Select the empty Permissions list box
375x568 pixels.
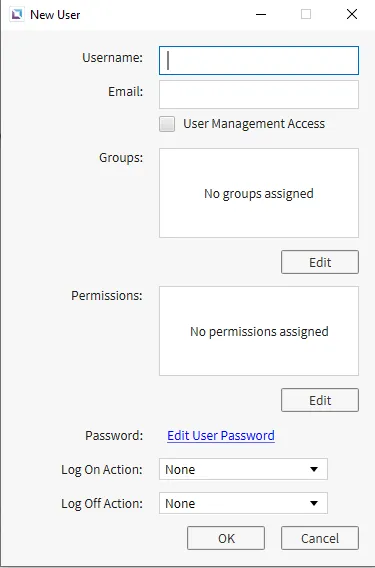(259, 331)
